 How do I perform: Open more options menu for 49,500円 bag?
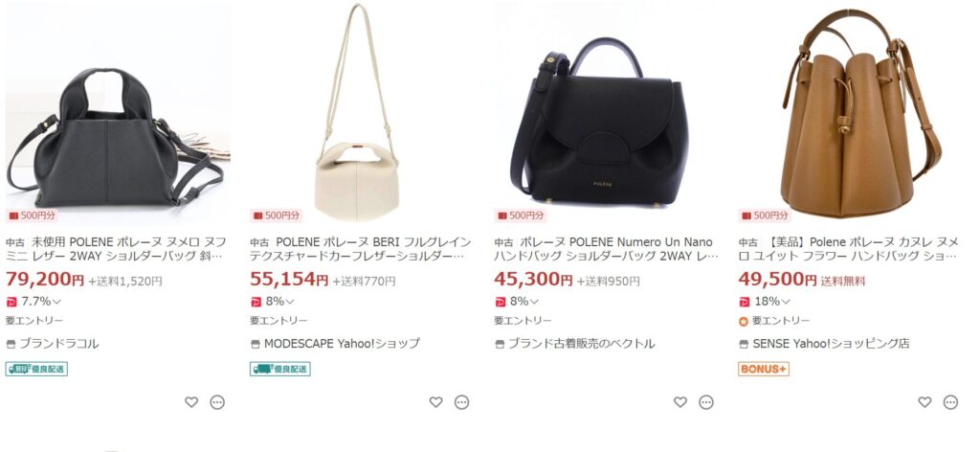point(950,402)
